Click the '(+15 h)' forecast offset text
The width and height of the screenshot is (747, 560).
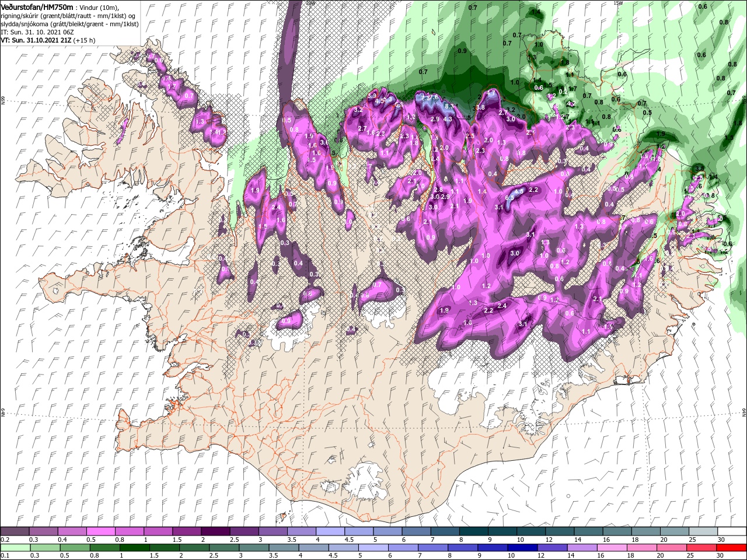tap(85, 40)
